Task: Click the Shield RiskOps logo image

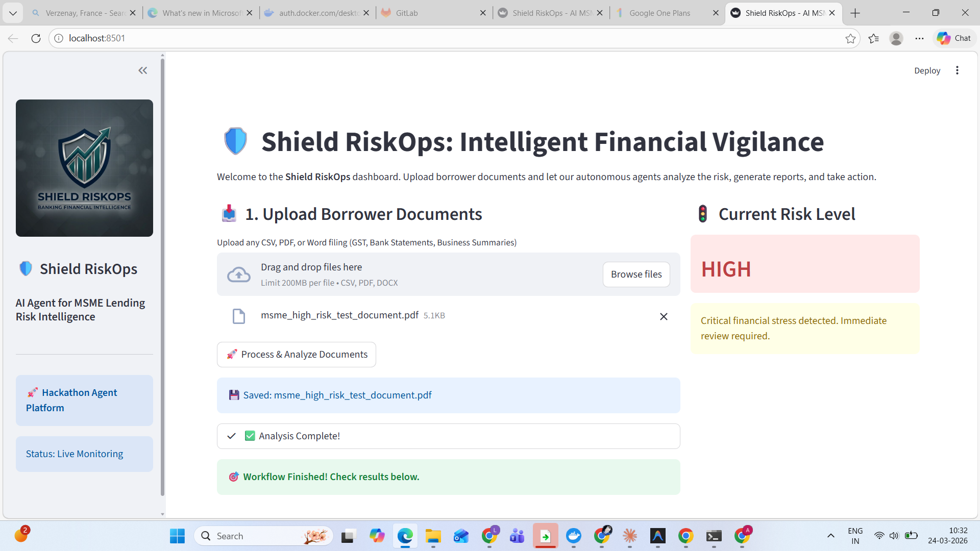Action: click(x=84, y=168)
